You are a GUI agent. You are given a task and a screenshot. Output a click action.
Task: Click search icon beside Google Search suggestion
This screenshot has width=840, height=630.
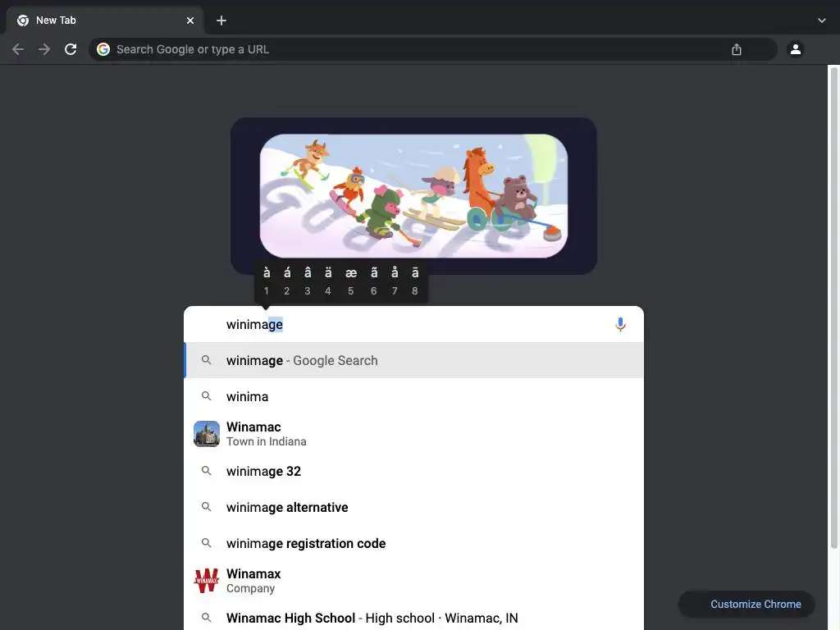click(206, 361)
